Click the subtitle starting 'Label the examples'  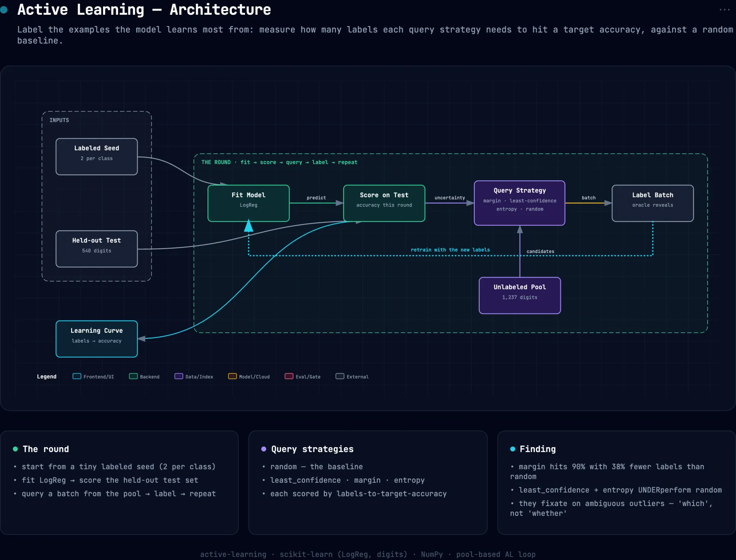(375, 35)
